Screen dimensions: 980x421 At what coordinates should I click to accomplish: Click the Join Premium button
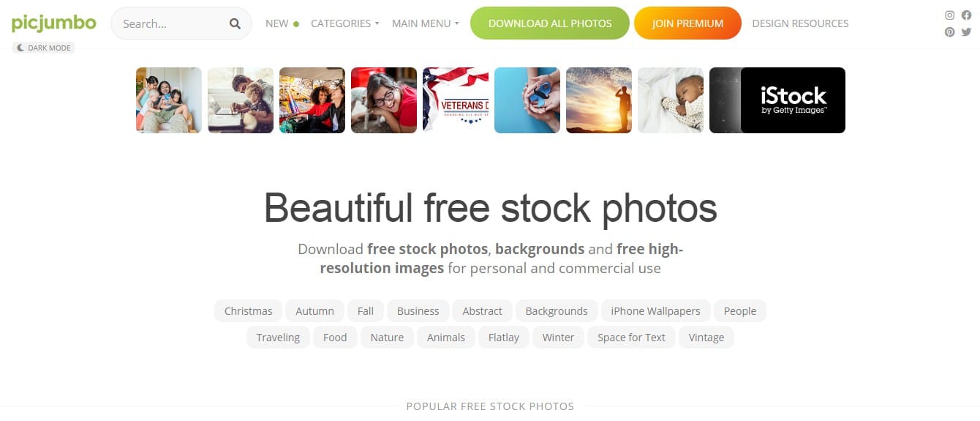pyautogui.click(x=687, y=23)
